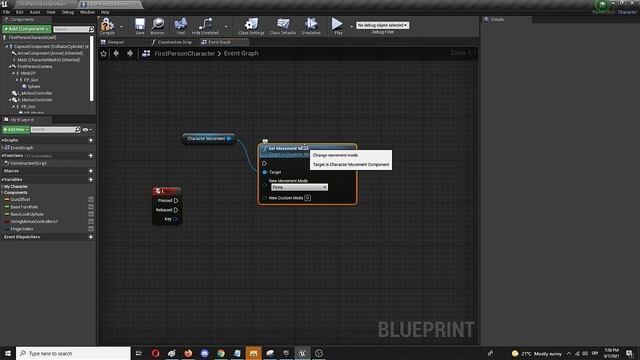This screenshot has height=360, width=640.
Task: Switch to the Event Graph tab
Action: click(x=223, y=42)
